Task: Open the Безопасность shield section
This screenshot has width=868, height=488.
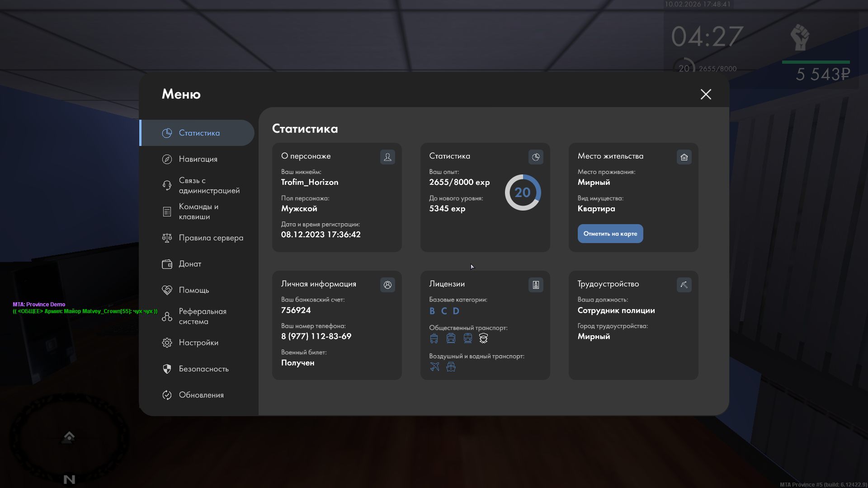Action: [203, 369]
